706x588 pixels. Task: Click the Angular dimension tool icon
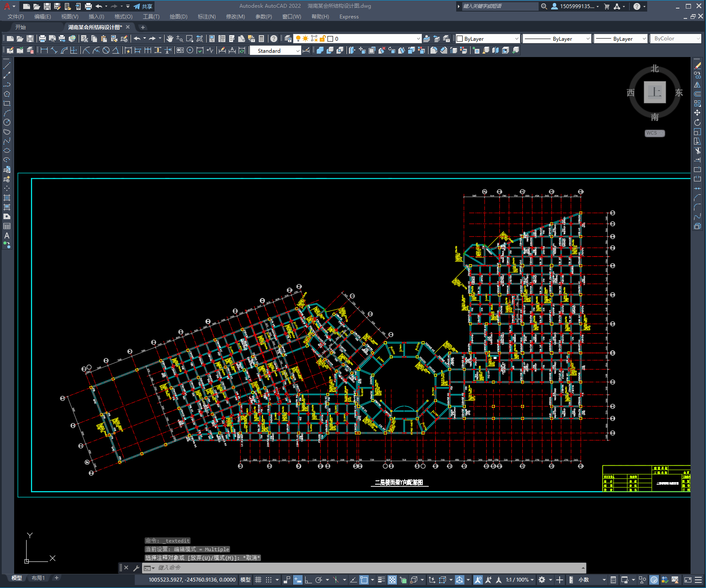116,51
